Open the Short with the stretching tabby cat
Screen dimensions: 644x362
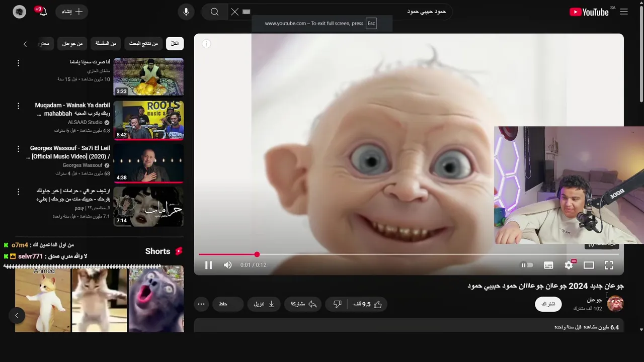tap(99, 299)
